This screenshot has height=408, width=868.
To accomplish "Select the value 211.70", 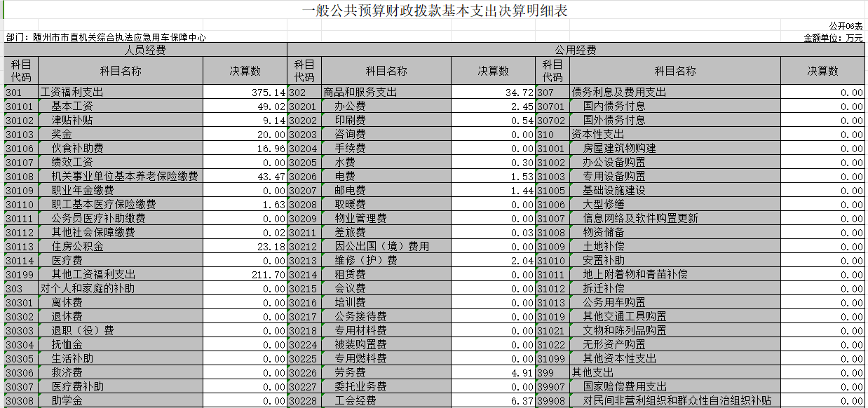I will tap(245, 274).
